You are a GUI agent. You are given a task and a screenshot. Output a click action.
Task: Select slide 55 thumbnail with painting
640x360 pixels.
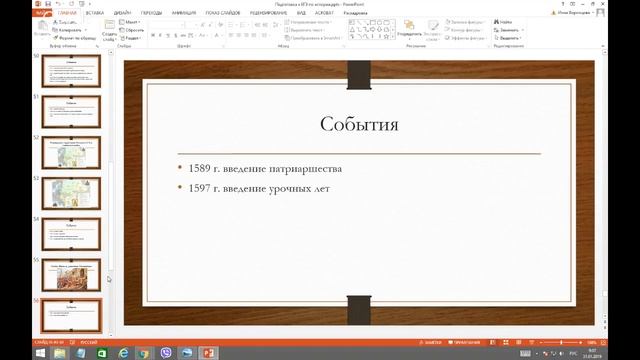pos(71,275)
